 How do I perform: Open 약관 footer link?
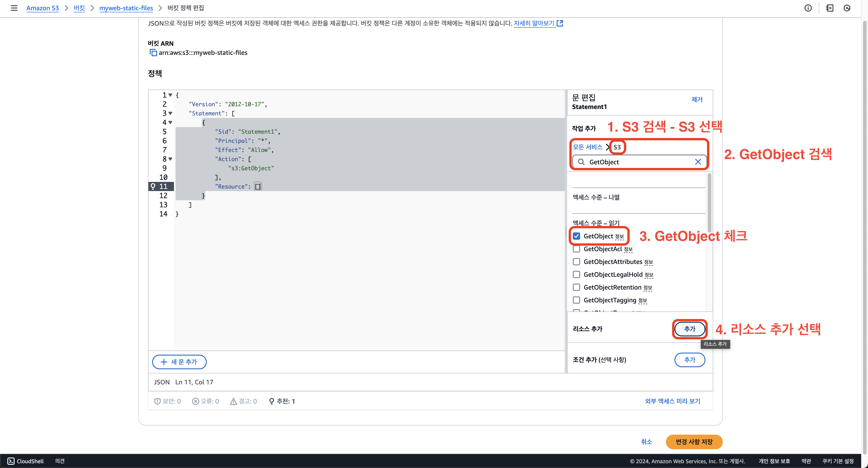pos(806,461)
